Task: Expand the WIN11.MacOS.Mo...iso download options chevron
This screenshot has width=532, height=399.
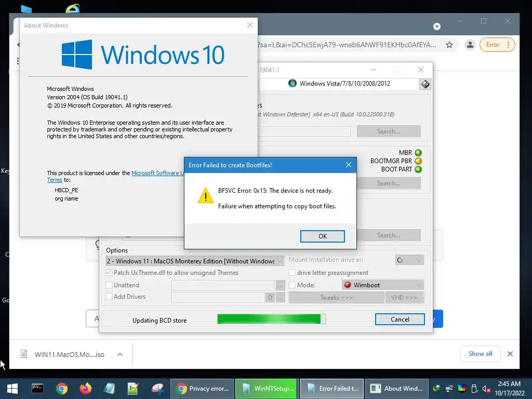Action: (x=120, y=354)
